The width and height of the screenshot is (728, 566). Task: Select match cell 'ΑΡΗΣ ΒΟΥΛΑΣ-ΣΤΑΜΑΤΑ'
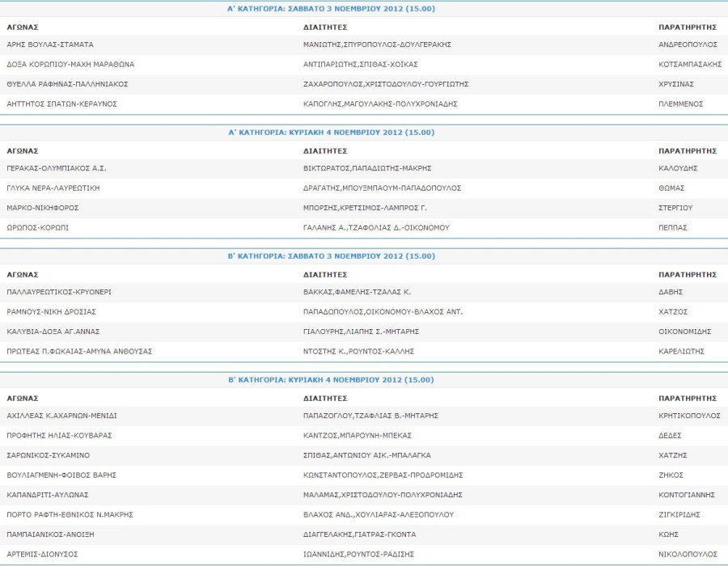tap(50, 44)
